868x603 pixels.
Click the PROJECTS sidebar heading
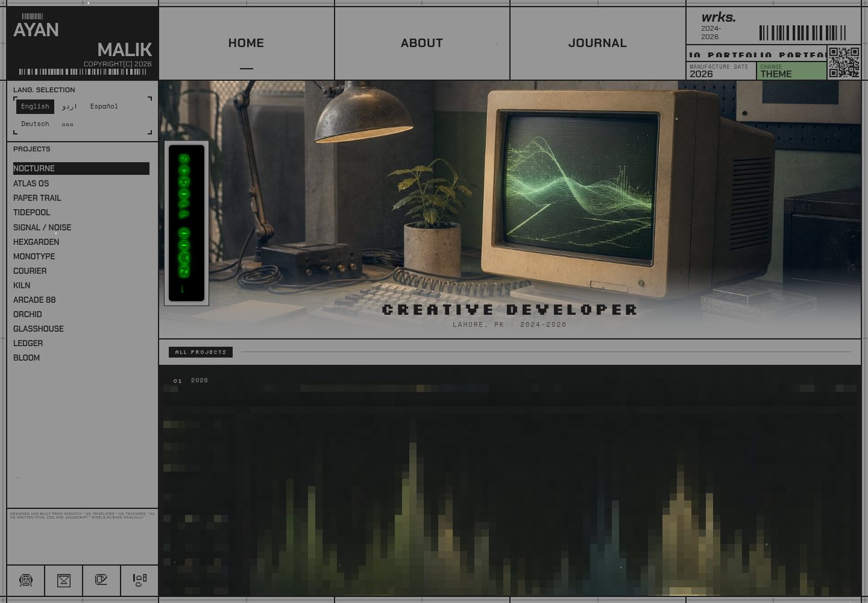[x=32, y=149]
